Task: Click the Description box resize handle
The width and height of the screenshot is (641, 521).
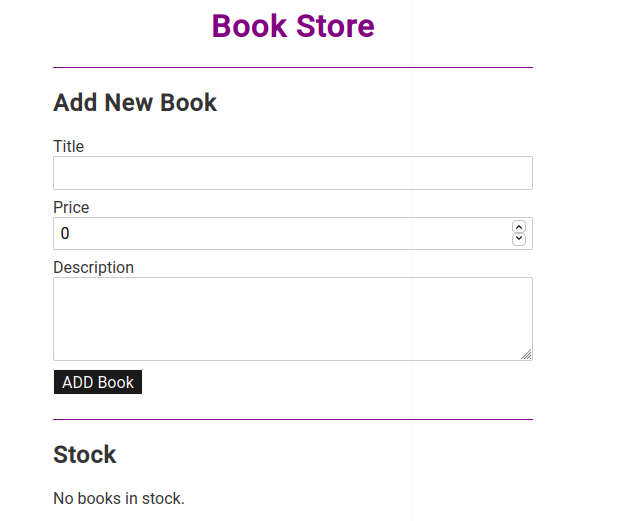Action: pyautogui.click(x=526, y=354)
